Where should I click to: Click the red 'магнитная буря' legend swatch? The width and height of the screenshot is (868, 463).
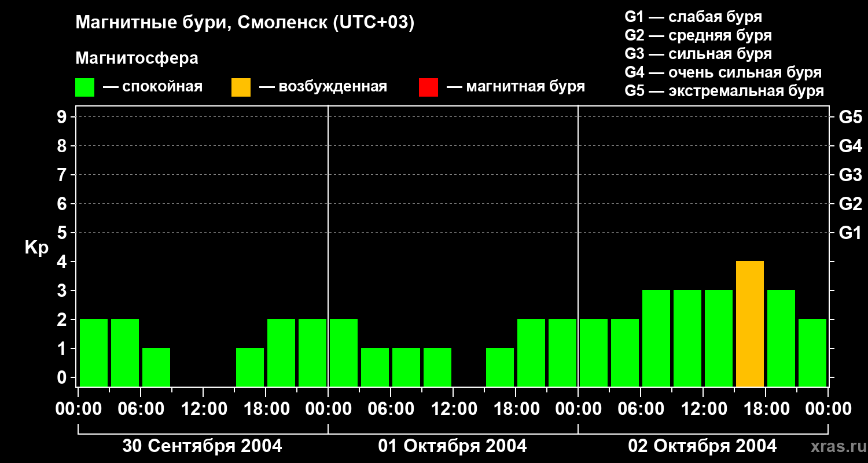428,87
